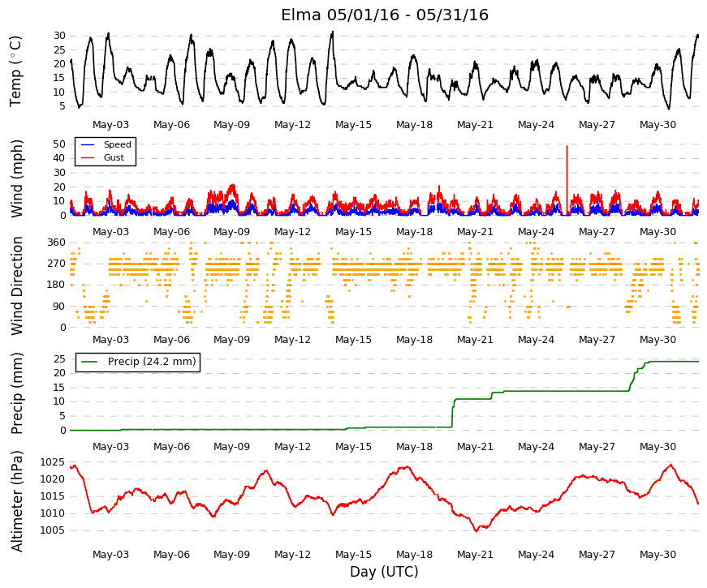Click the Precip (24.2 mm) legend text
Image resolution: width=707 pixels, height=588 pixels.
tap(152, 362)
